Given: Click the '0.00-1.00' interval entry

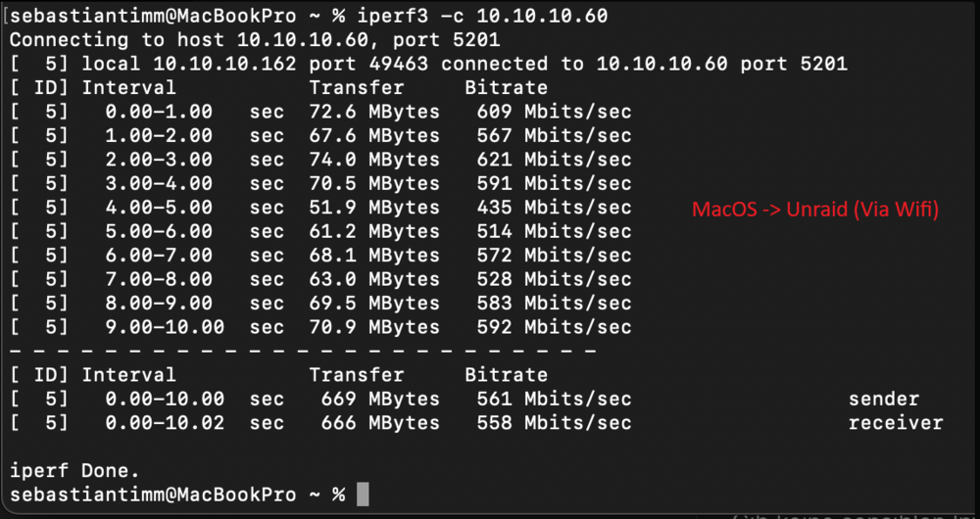Looking at the screenshot, I should [159, 112].
